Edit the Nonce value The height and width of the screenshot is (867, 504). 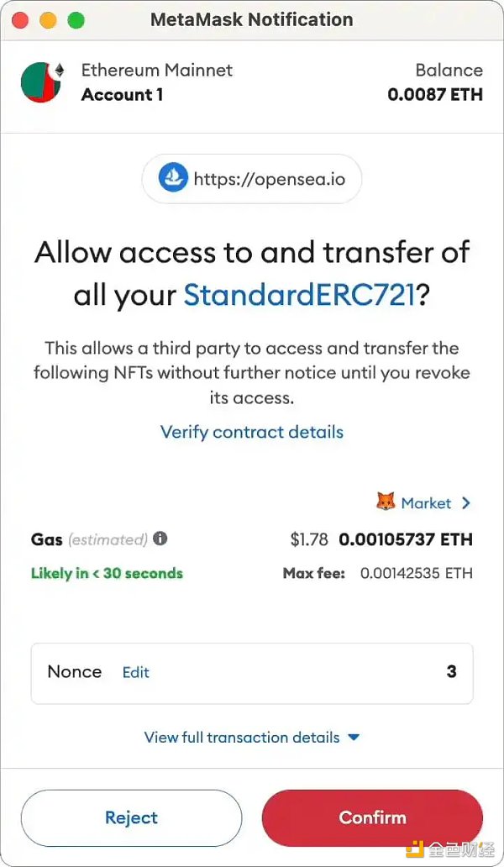136,672
